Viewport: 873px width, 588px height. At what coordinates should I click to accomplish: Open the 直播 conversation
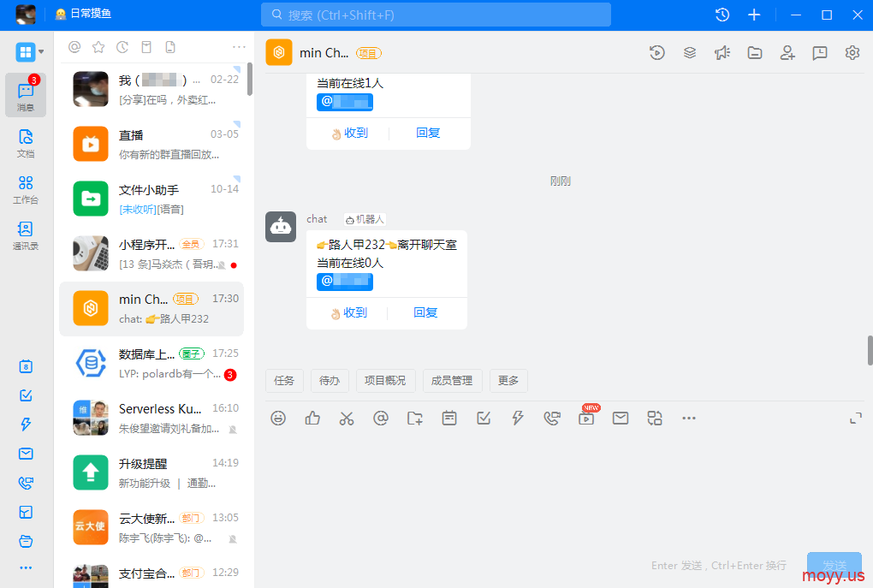coord(151,144)
